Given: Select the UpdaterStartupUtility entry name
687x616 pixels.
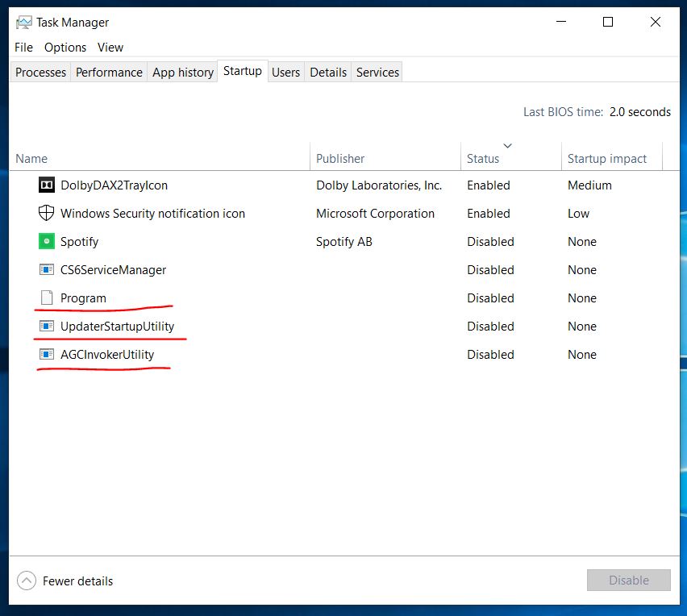Looking at the screenshot, I should [x=117, y=327].
